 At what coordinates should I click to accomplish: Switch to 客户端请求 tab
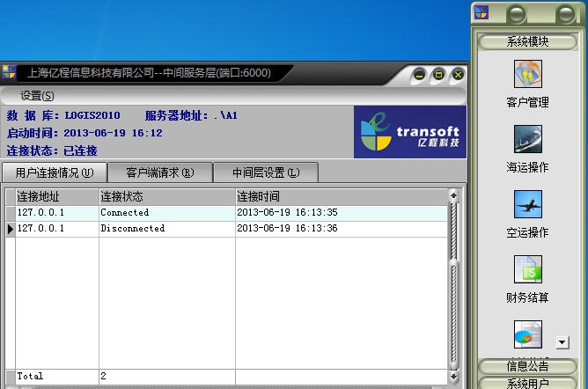coord(160,172)
